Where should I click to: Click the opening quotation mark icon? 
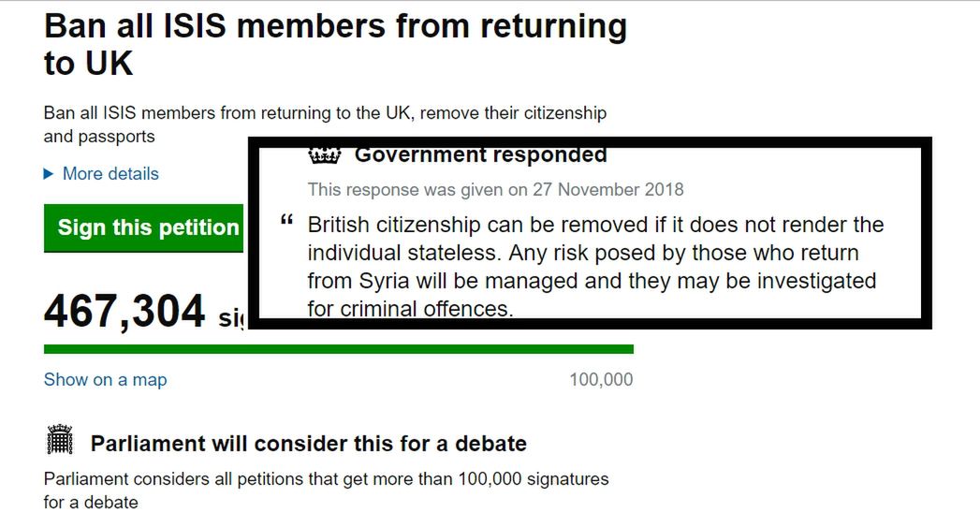coord(286,220)
